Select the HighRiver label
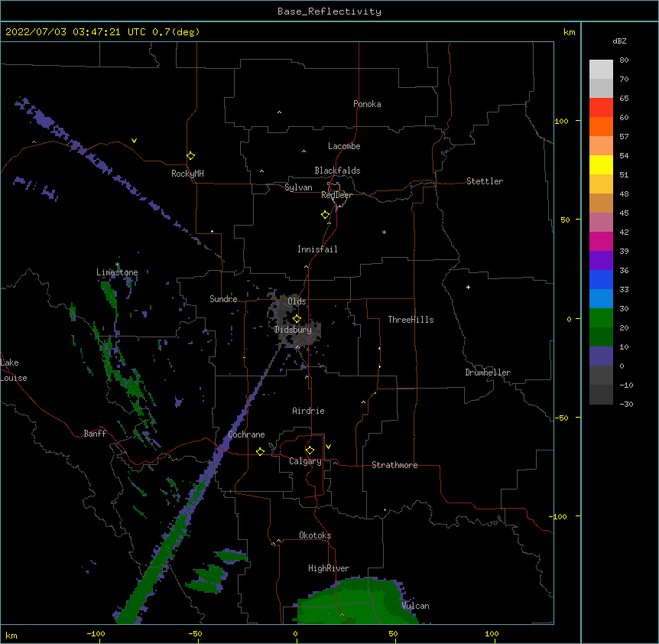 tap(329, 568)
